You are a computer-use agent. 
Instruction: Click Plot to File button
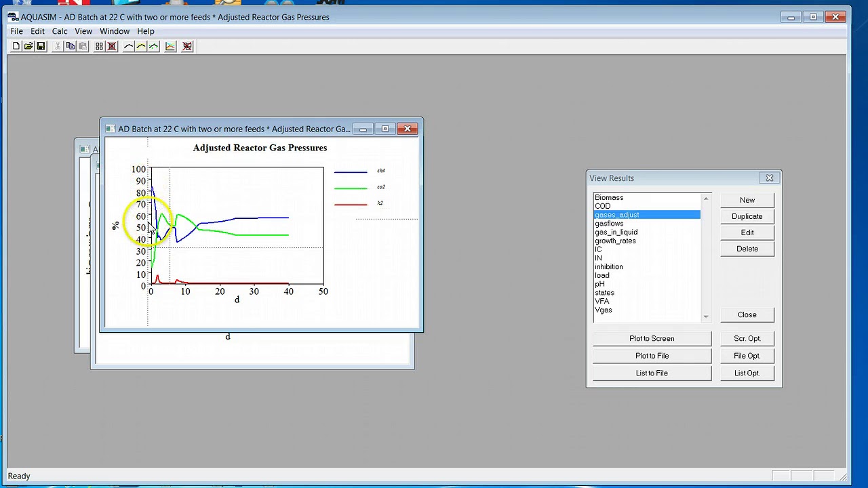(x=652, y=356)
